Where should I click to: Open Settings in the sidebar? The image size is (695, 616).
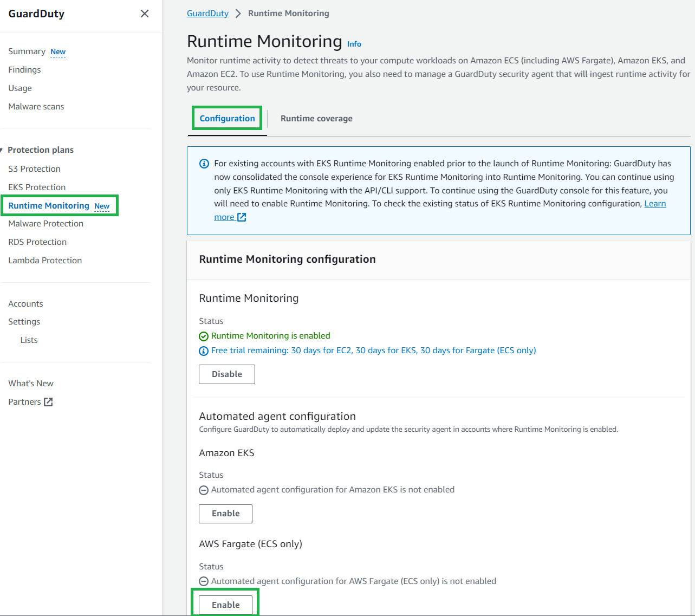[x=24, y=321]
